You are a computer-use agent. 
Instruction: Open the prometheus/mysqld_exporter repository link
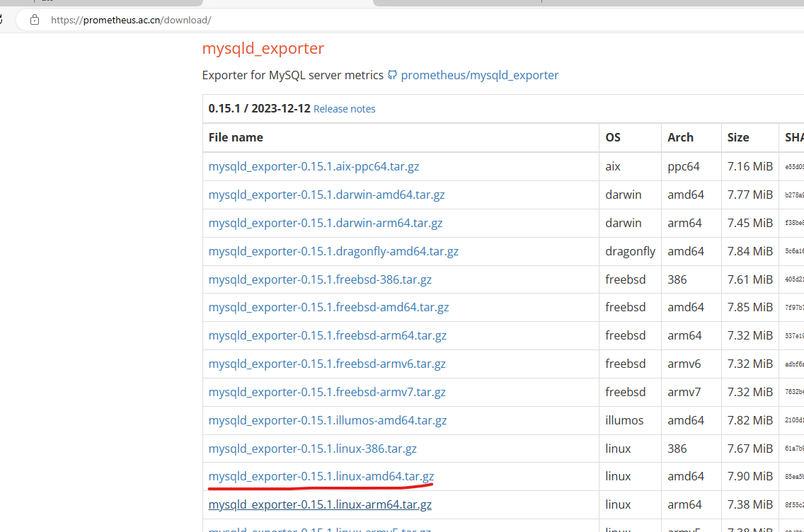[x=479, y=75]
